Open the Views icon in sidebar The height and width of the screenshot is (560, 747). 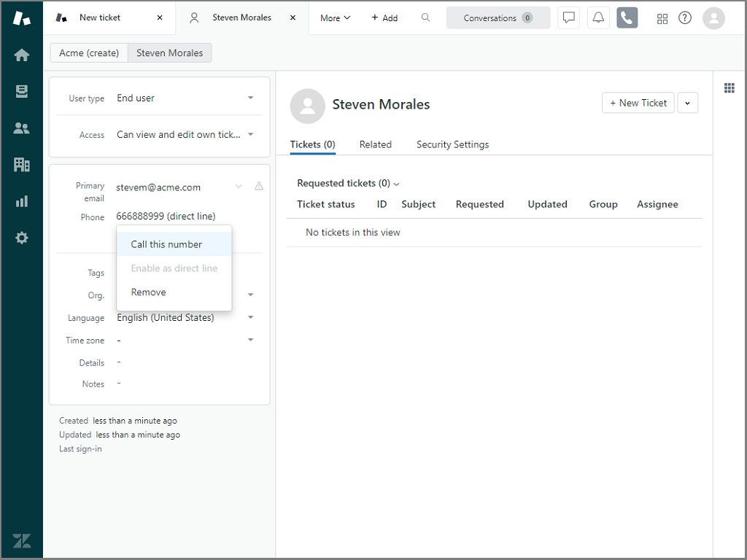(x=21, y=91)
